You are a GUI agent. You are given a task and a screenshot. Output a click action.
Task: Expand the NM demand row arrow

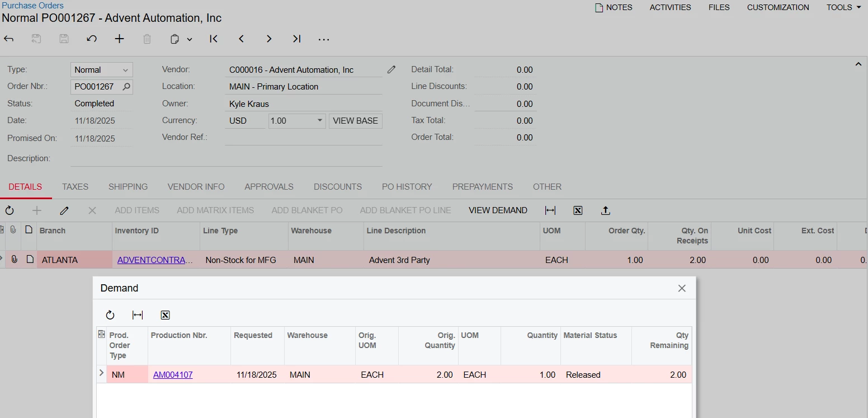click(101, 373)
